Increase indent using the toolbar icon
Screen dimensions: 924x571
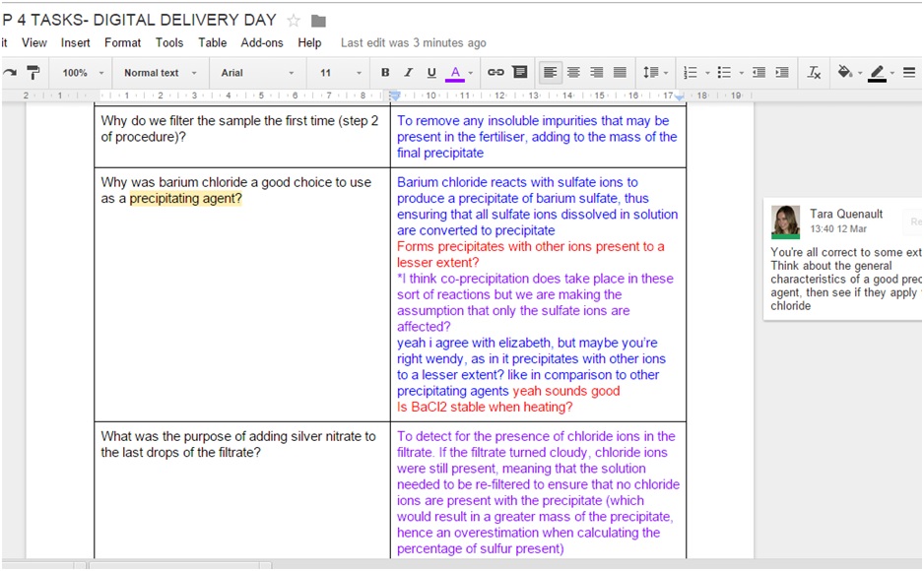(782, 73)
